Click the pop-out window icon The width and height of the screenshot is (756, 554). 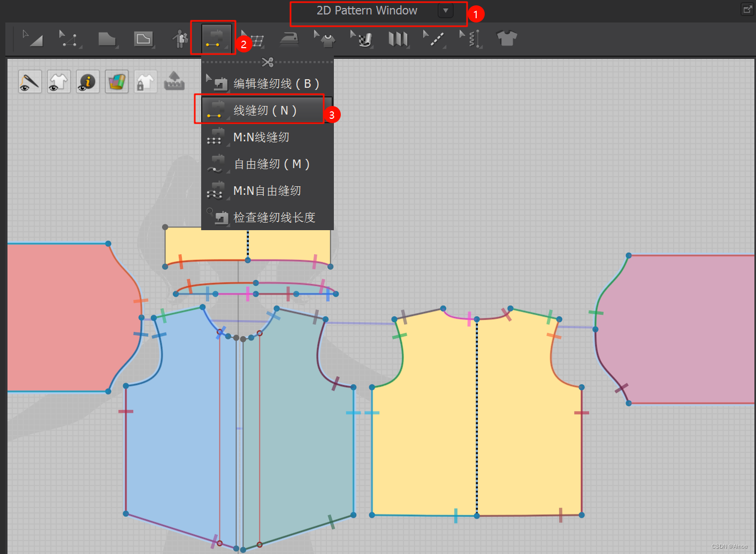coord(747,9)
